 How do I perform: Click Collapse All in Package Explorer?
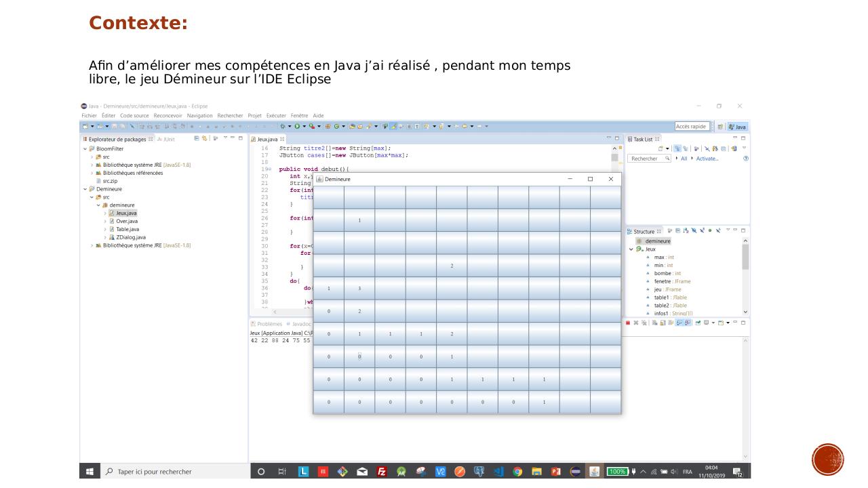point(197,139)
